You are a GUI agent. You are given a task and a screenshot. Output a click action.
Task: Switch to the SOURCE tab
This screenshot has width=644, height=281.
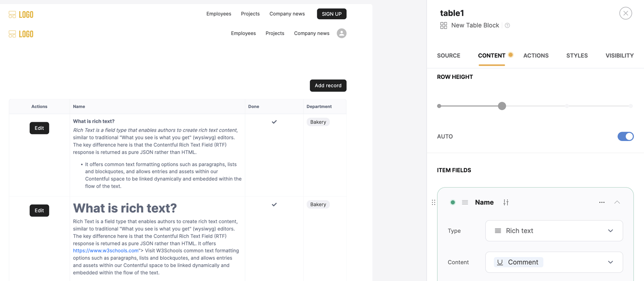pos(448,56)
